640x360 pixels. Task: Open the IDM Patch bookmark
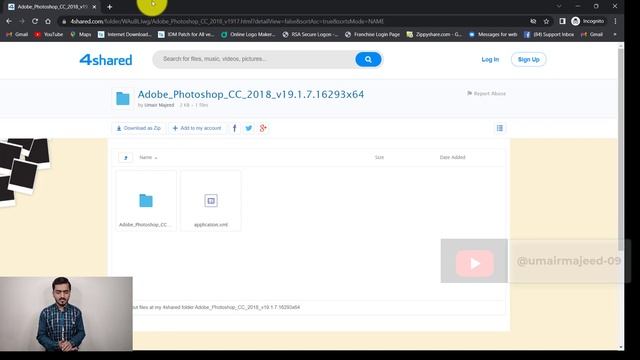point(186,35)
